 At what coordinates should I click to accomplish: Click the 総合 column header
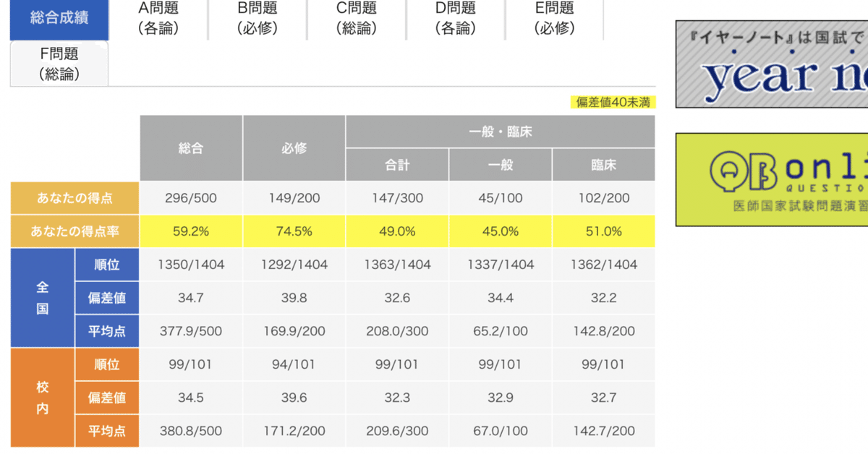[191, 148]
